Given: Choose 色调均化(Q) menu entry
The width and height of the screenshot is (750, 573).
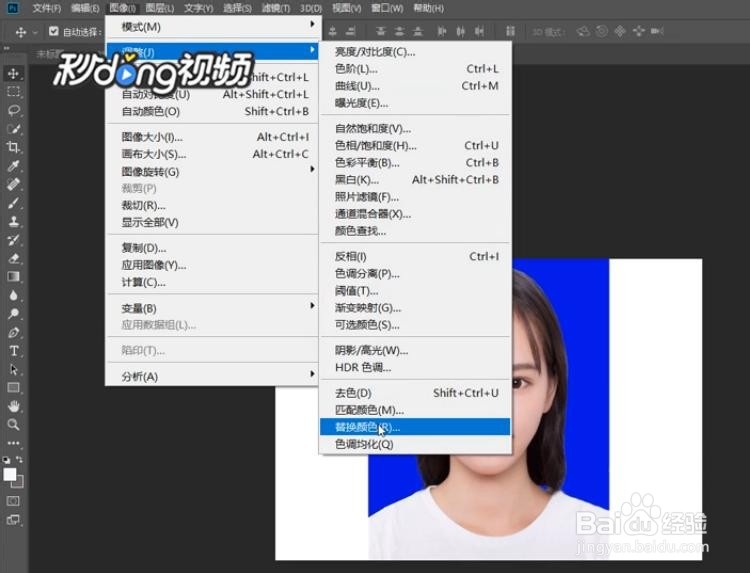Looking at the screenshot, I should point(415,444).
